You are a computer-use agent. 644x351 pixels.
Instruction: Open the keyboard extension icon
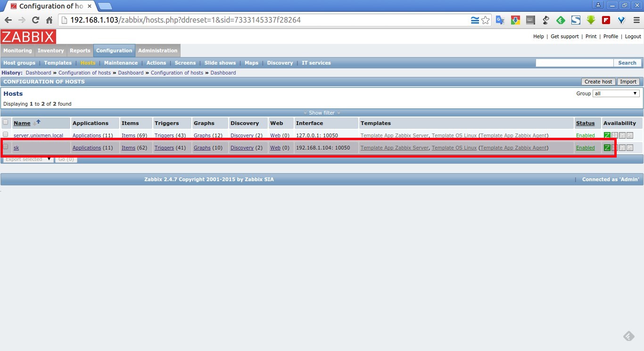point(530,20)
